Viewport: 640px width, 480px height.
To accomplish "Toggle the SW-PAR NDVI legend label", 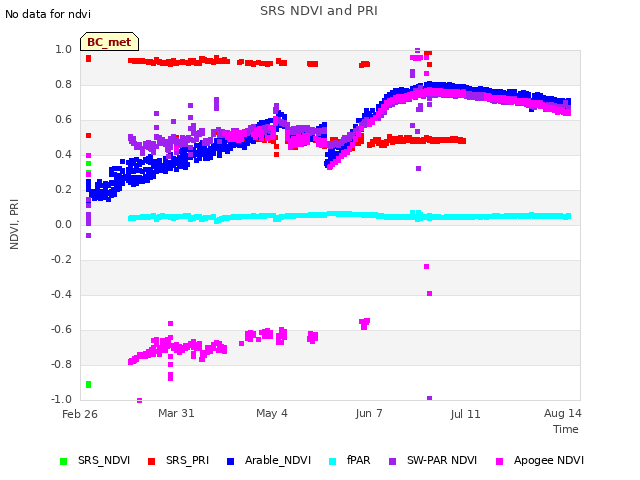I will pyautogui.click(x=442, y=460).
